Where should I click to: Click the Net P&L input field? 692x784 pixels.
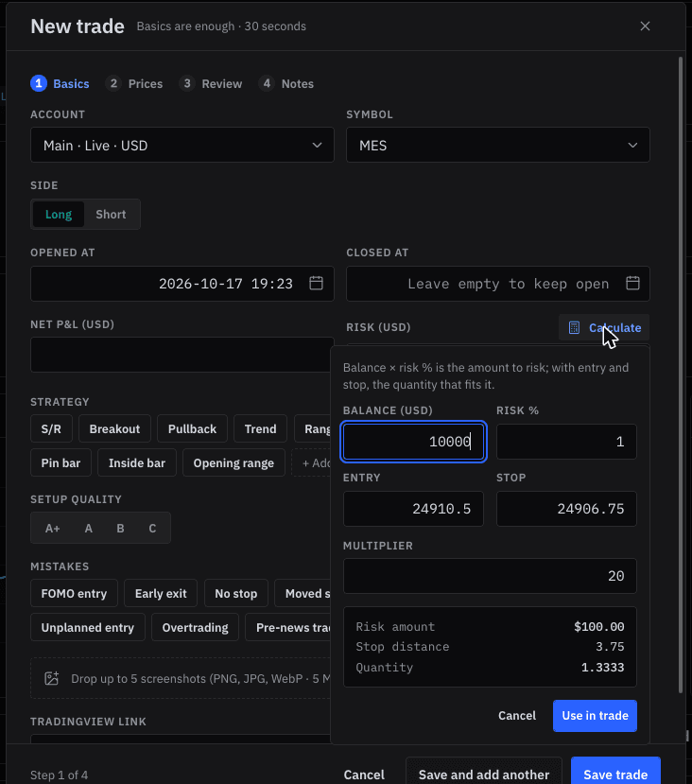point(182,355)
